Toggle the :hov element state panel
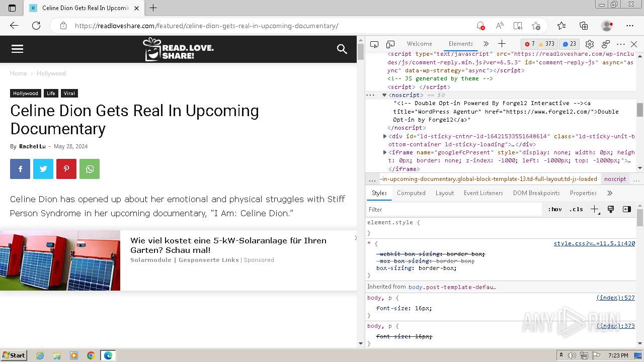 coord(555,210)
